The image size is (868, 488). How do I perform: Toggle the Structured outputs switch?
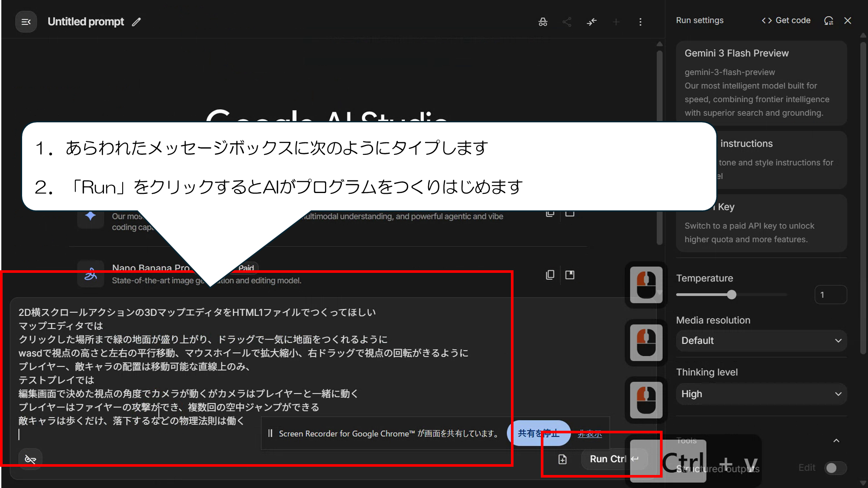pyautogui.click(x=835, y=468)
